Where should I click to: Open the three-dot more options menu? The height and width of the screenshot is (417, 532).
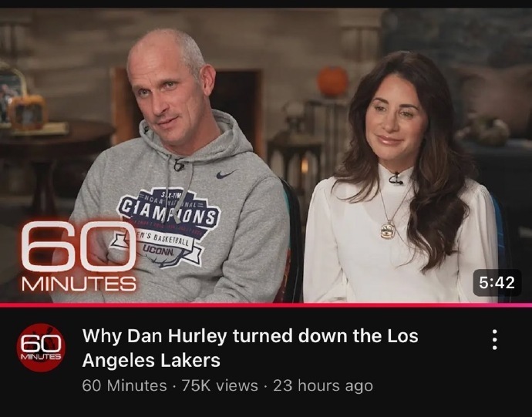pyautogui.click(x=495, y=339)
